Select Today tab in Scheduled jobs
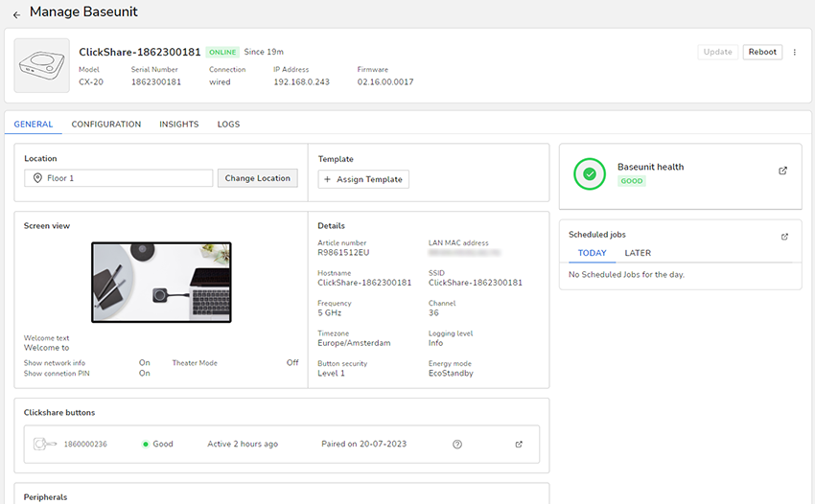The width and height of the screenshot is (815, 504). click(592, 253)
